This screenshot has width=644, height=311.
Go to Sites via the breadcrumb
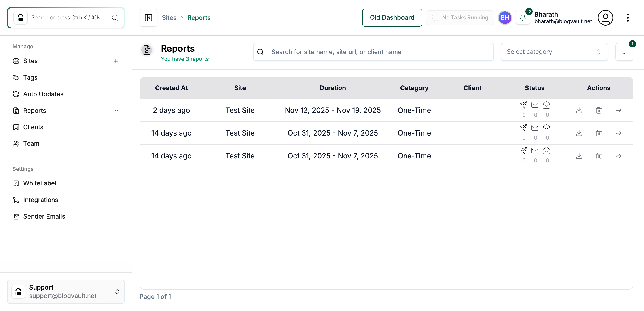click(x=169, y=17)
